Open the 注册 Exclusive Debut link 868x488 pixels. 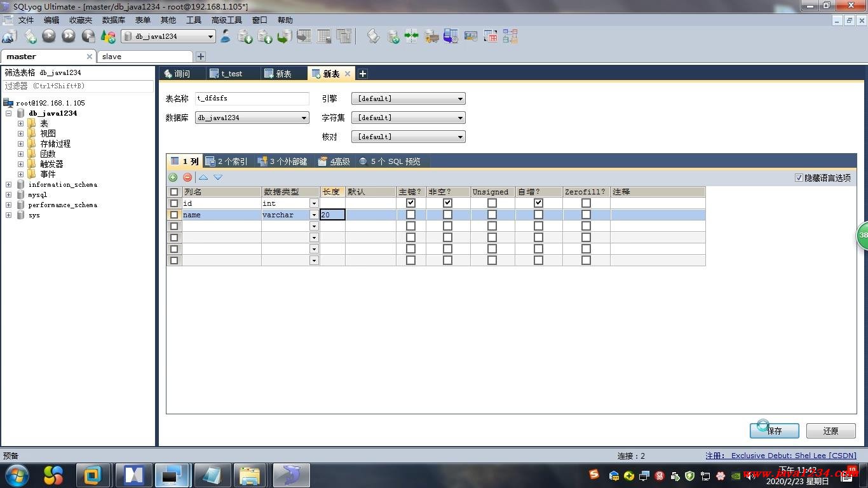pos(781,456)
